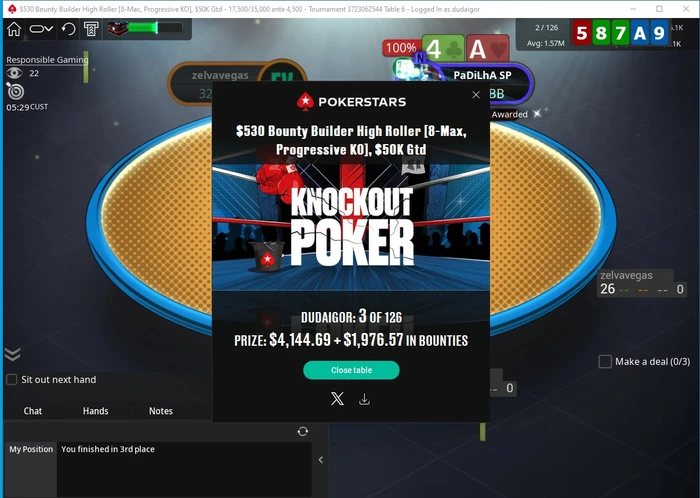
Task: Enable the Sit out next hand checkbox
Action: (12, 380)
